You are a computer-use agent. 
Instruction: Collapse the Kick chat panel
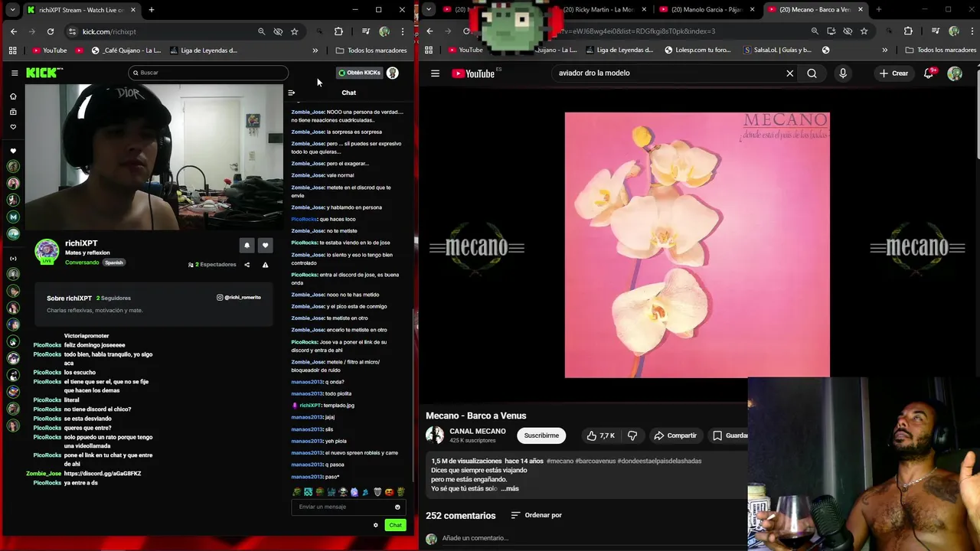click(291, 93)
